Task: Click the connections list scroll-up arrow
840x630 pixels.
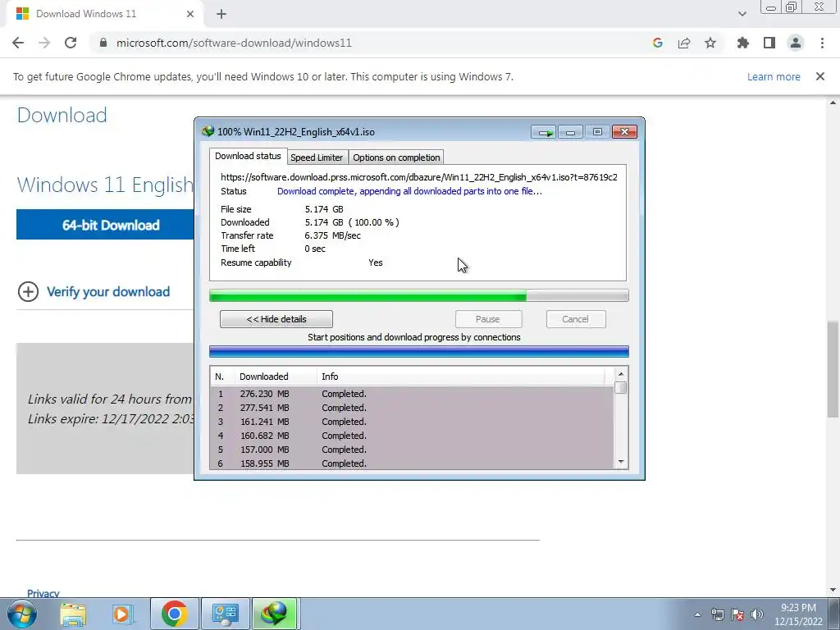Action: pyautogui.click(x=621, y=374)
